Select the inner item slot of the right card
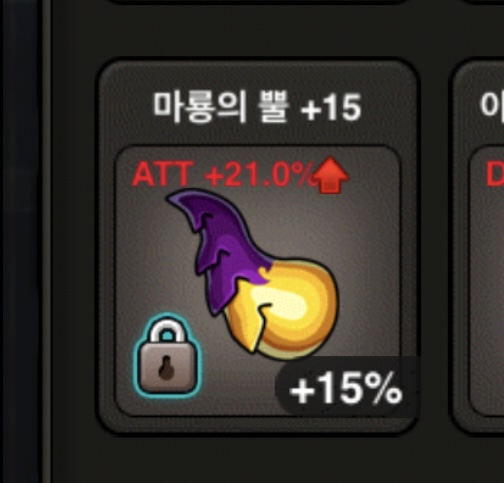 tap(487, 280)
